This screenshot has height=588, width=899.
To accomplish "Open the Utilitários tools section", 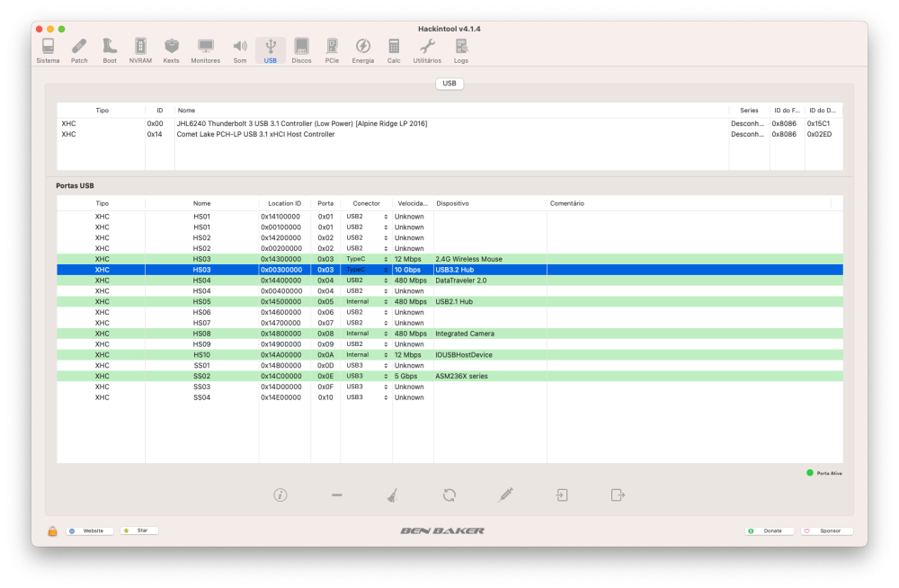I will (427, 50).
